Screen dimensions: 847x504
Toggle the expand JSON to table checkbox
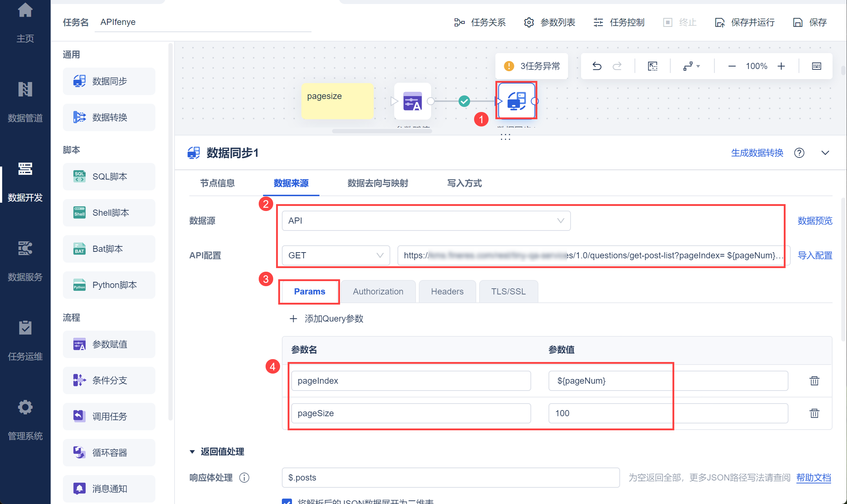pyautogui.click(x=287, y=501)
